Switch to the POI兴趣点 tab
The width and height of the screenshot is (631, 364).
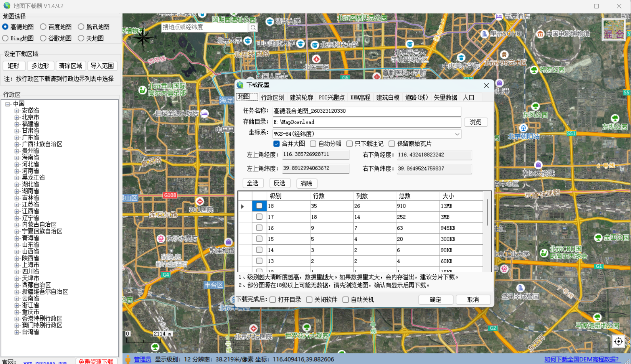(331, 97)
